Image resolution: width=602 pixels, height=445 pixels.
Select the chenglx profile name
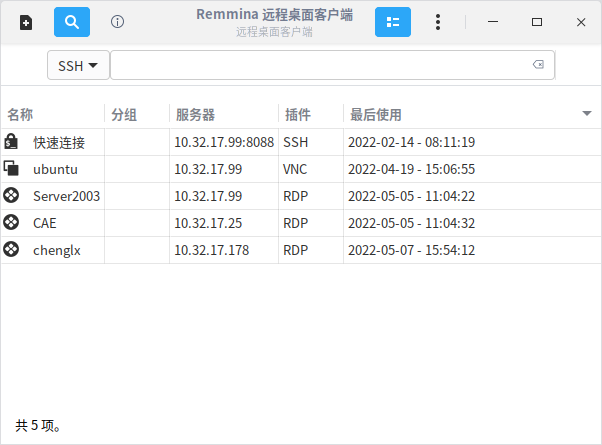coord(57,250)
